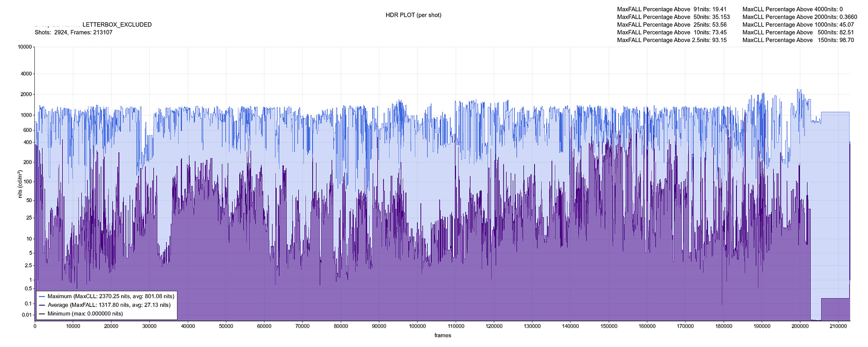Select the MaxCLL Percentage Above 4000nits statistic
This screenshot has height=347, width=868.
point(793,9)
